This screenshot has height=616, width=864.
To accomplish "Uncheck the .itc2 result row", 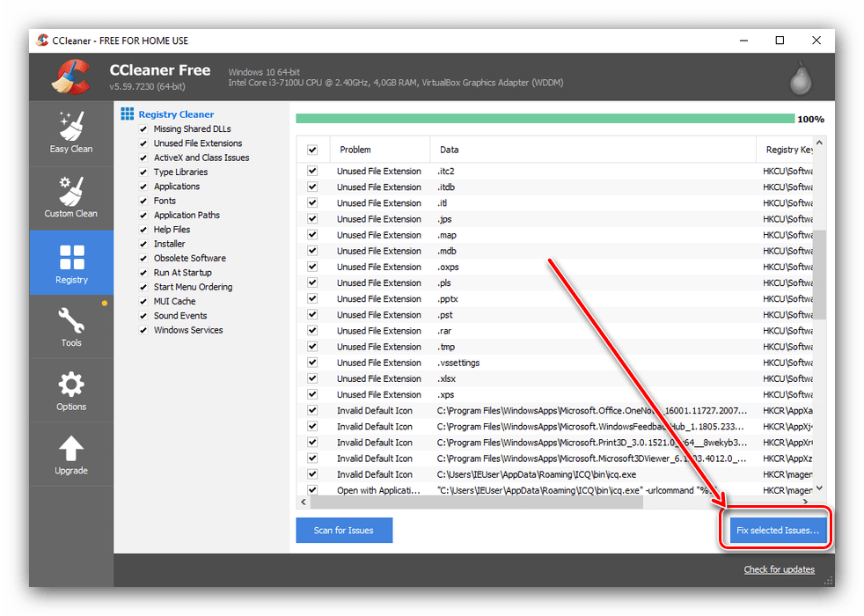I will (x=312, y=171).
